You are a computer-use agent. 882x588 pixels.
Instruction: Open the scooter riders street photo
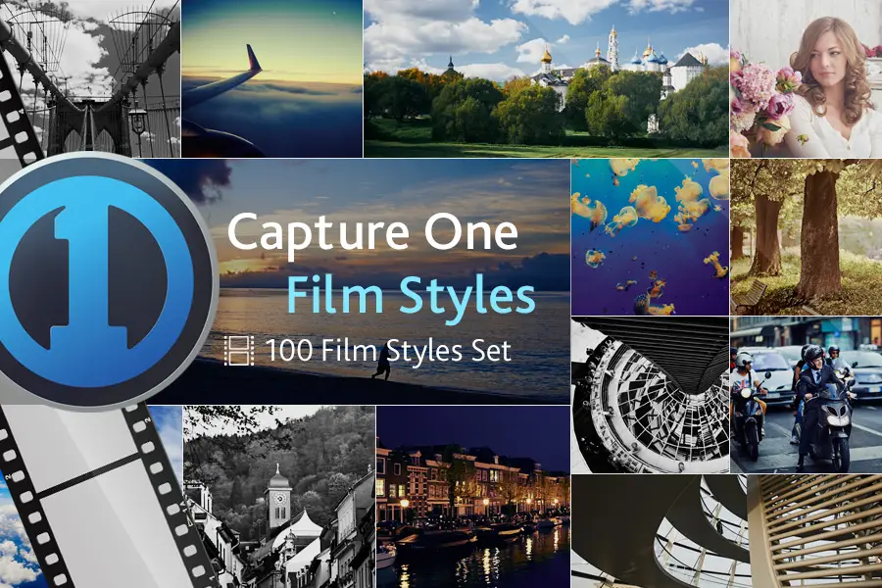[807, 394]
